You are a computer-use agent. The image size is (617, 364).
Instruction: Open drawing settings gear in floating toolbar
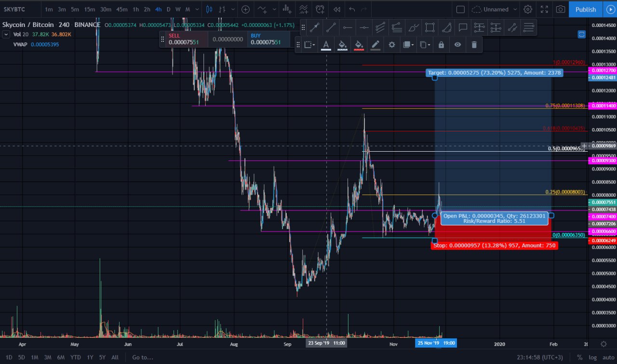point(392,45)
